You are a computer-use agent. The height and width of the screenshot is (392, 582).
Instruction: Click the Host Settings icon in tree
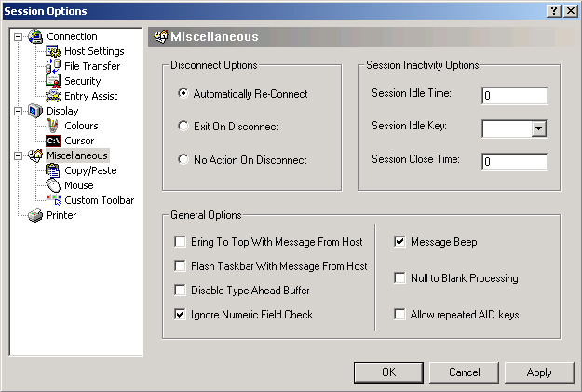coord(53,51)
